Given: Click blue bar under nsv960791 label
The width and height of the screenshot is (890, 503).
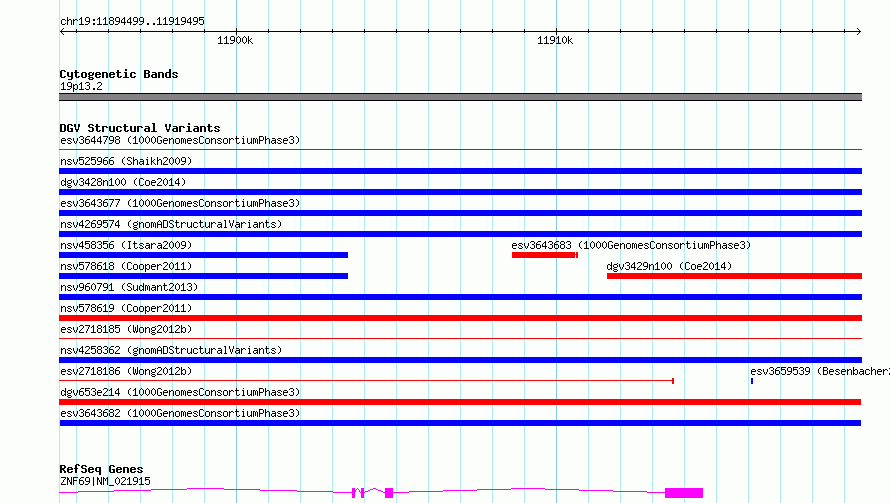Looking at the screenshot, I should [460, 297].
